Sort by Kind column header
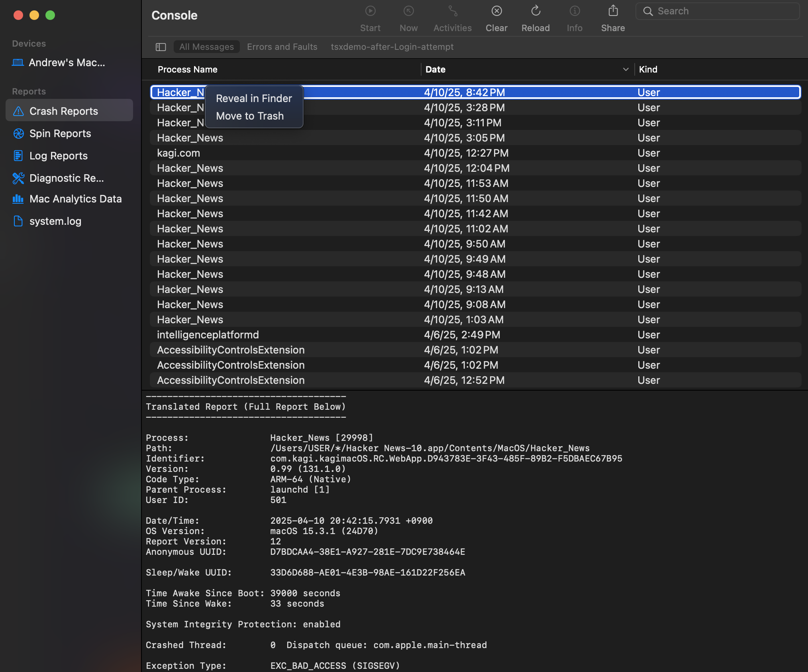 648,69
